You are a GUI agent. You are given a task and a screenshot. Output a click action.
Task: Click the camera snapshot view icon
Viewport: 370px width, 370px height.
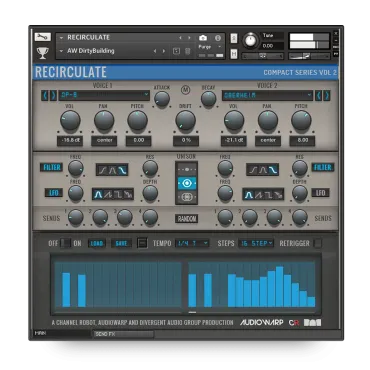coord(203,38)
